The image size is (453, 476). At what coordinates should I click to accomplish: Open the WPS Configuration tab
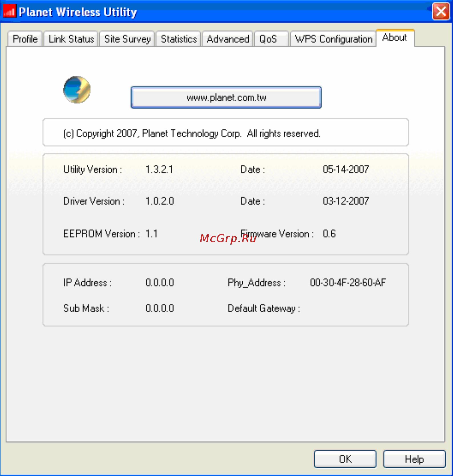click(333, 39)
